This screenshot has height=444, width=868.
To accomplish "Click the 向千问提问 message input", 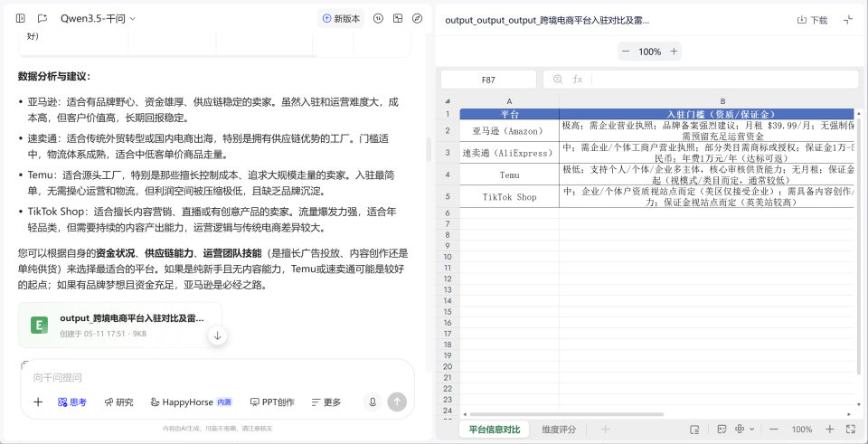I will [x=217, y=378].
